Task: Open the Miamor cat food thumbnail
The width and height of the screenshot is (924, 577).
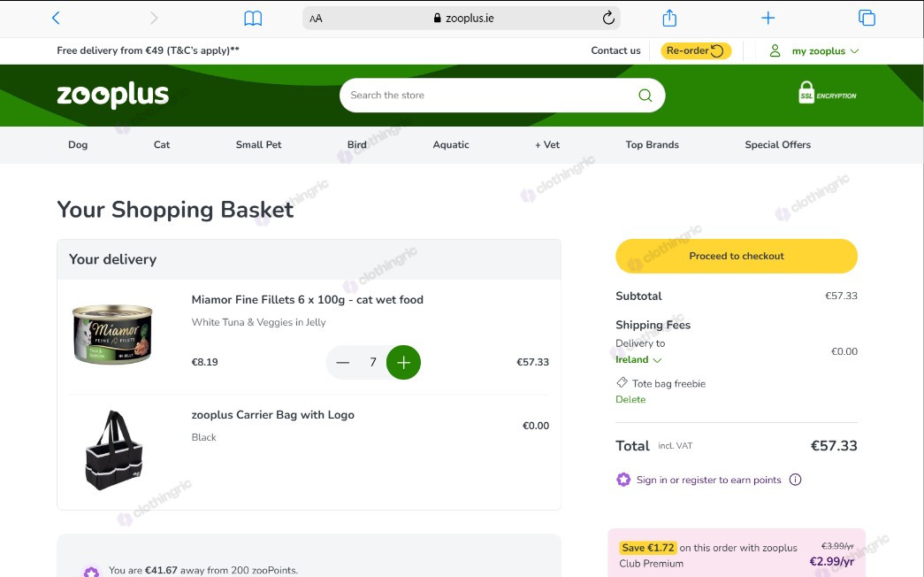Action: click(112, 334)
